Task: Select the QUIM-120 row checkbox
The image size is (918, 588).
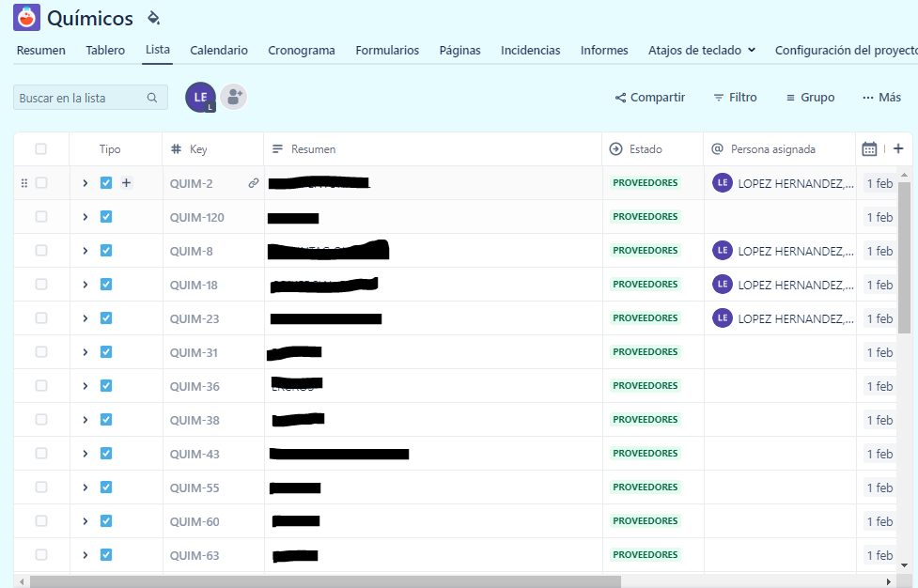Action: tap(41, 217)
